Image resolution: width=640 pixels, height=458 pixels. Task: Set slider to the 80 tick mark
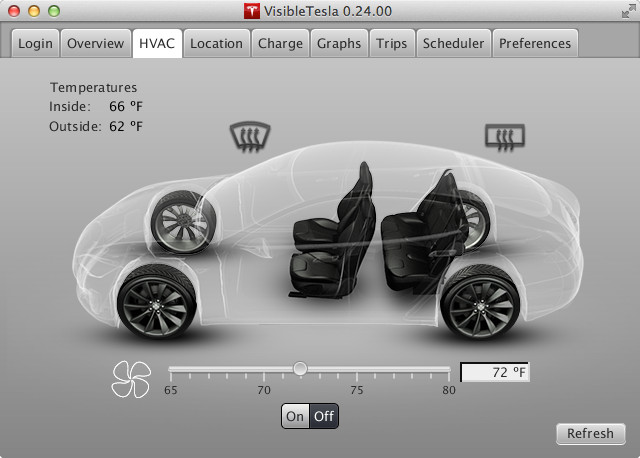(x=449, y=375)
